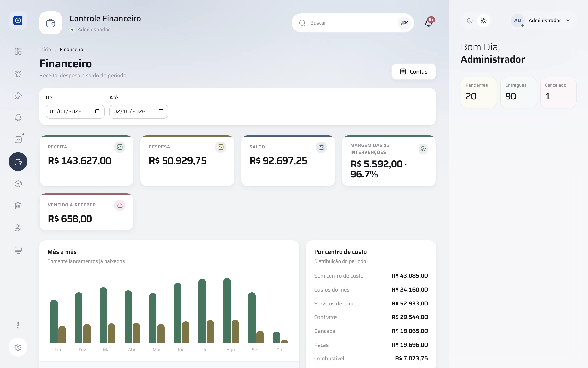Click the app logo at top left
588x368 pixels.
(x=18, y=20)
